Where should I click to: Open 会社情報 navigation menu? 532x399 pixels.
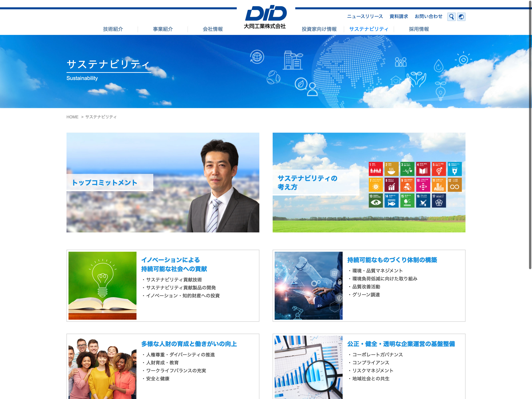coord(213,29)
